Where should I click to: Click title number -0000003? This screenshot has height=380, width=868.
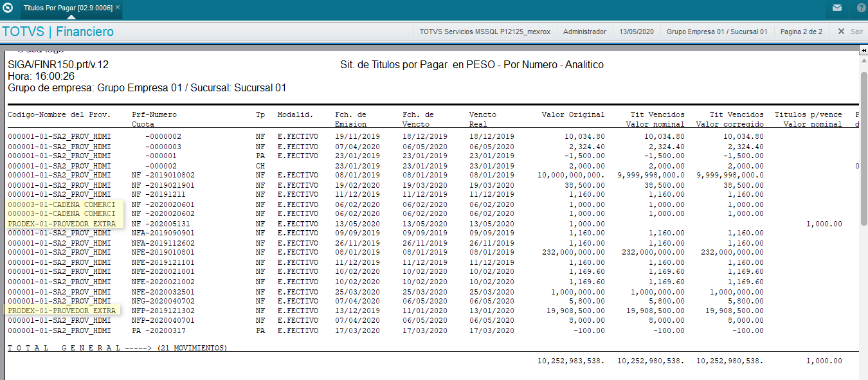(x=163, y=146)
